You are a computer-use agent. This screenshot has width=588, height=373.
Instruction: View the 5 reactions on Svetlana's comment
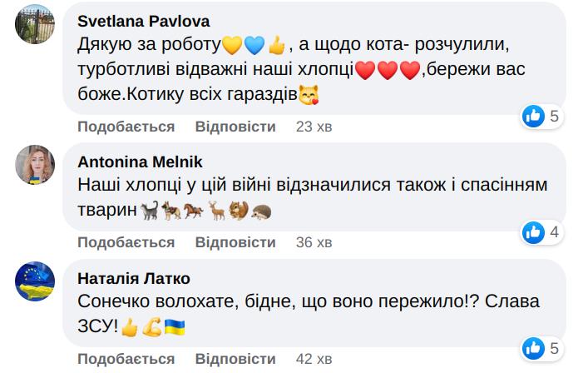coord(555,117)
